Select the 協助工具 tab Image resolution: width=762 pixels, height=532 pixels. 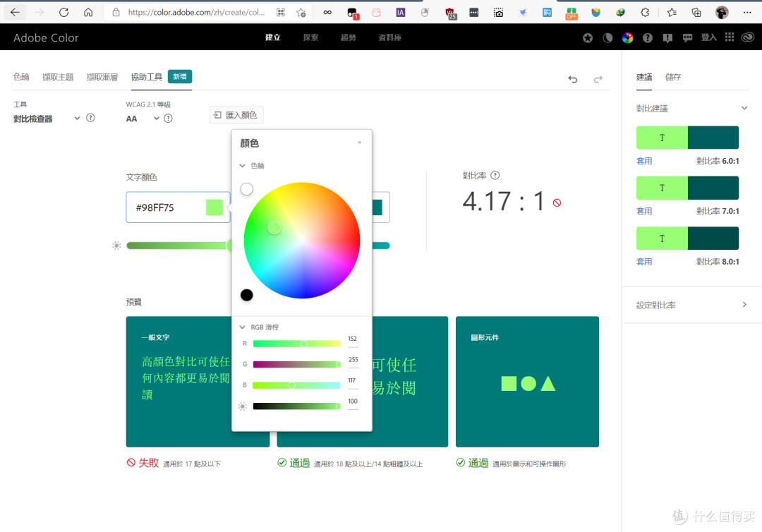146,77
